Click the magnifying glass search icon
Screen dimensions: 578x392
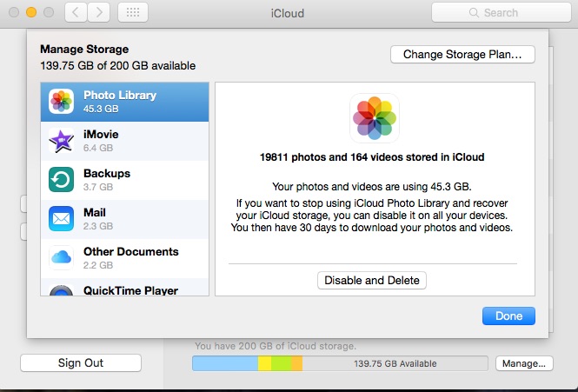474,12
